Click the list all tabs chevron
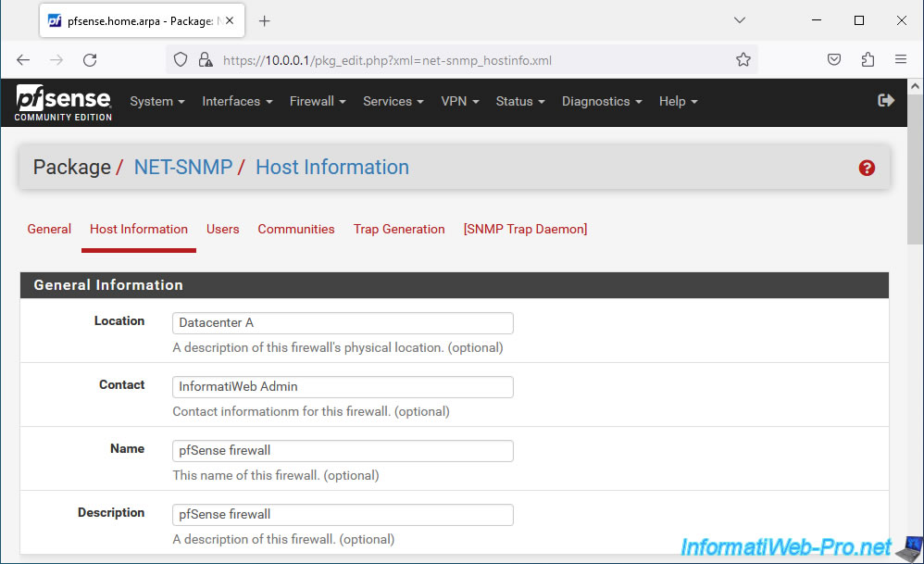 coord(740,20)
